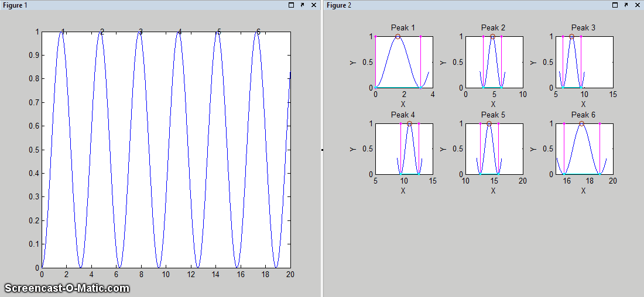Select the Figure 2 title bar

coord(468,5)
